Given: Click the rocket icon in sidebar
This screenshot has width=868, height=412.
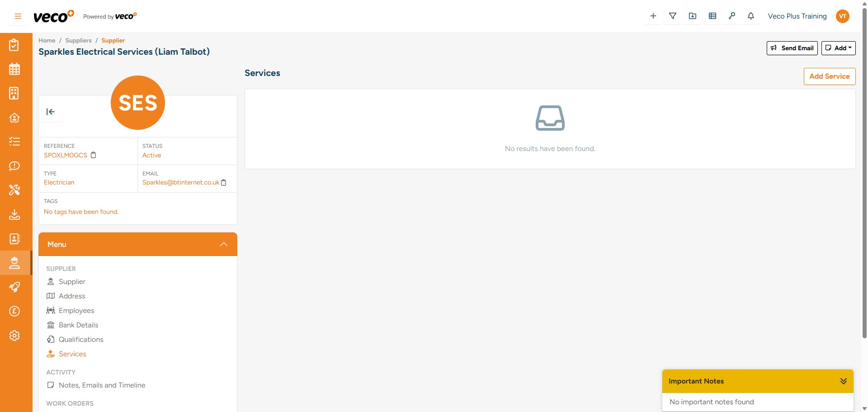Looking at the screenshot, I should (x=14, y=287).
